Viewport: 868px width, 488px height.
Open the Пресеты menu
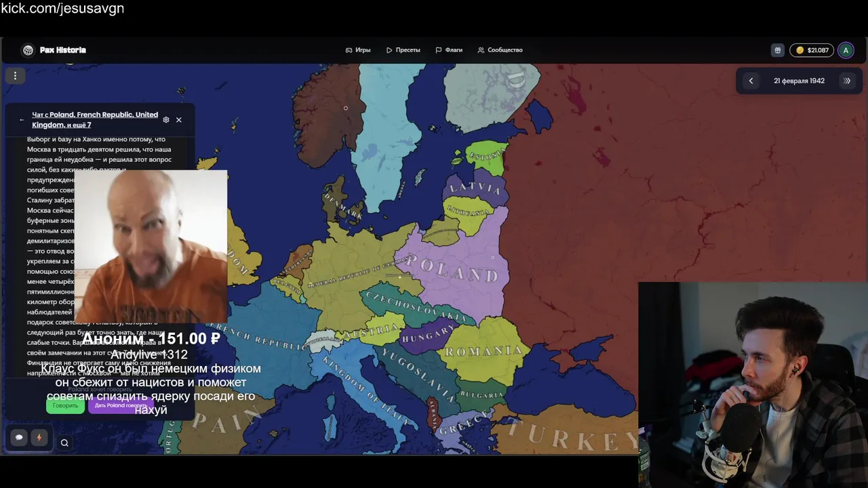tap(403, 50)
